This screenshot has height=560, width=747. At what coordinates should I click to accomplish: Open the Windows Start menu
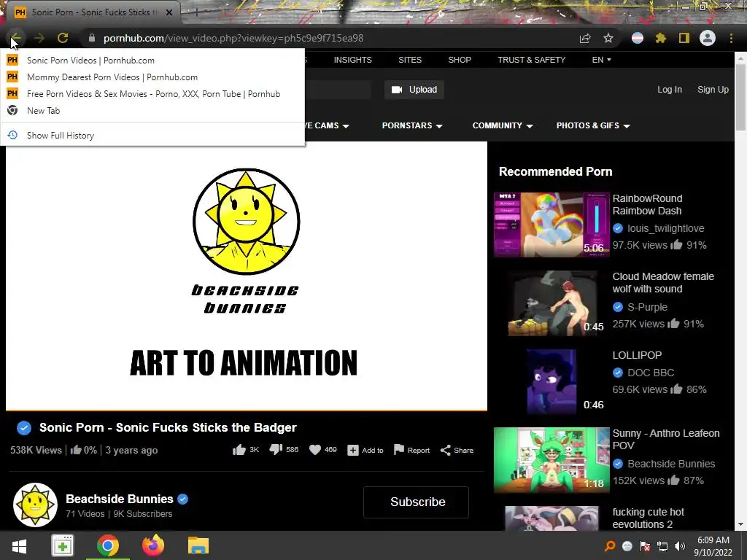[19, 545]
